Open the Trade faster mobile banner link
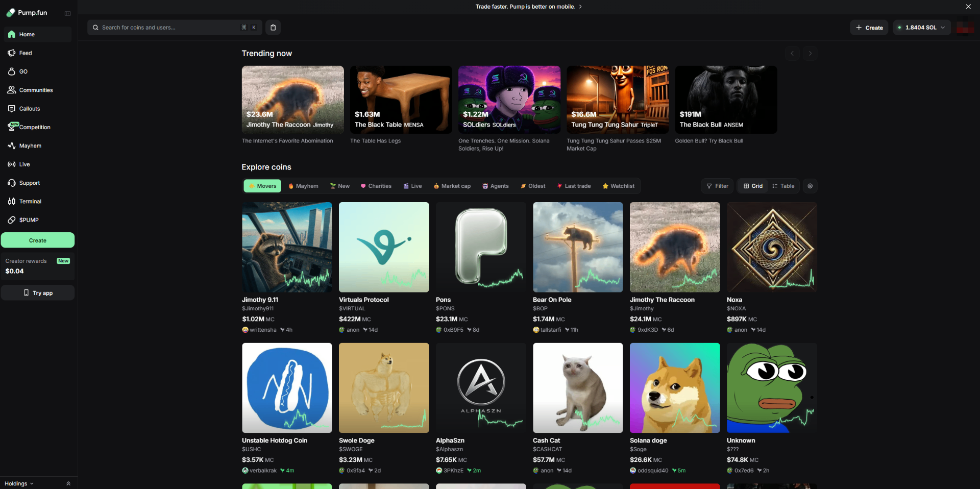The image size is (980, 489). pos(529,7)
